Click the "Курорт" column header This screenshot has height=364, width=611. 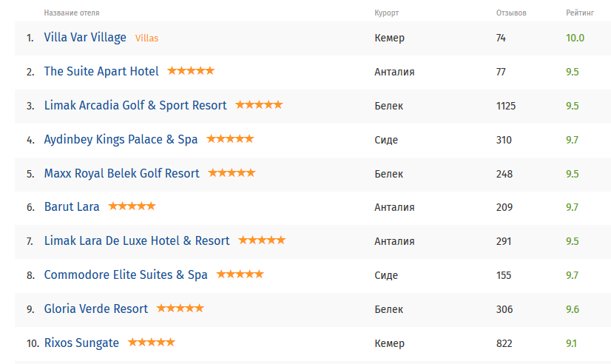pyautogui.click(x=387, y=13)
